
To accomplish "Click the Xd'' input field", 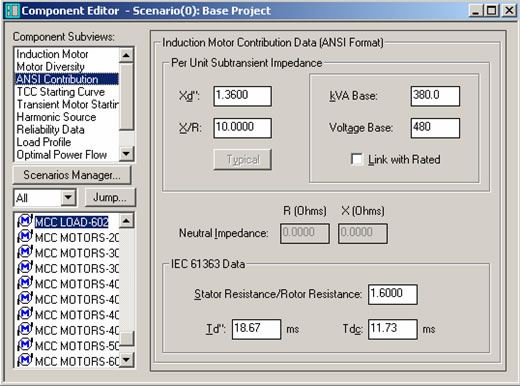I will point(242,96).
